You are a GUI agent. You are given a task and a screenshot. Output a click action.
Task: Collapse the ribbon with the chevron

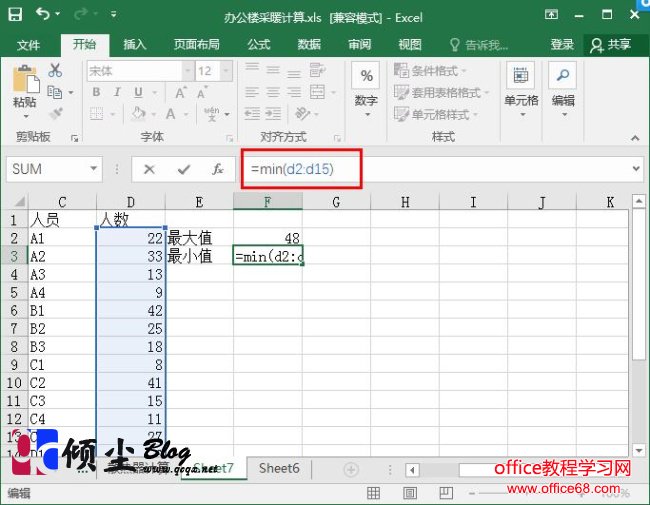pyautogui.click(x=635, y=138)
